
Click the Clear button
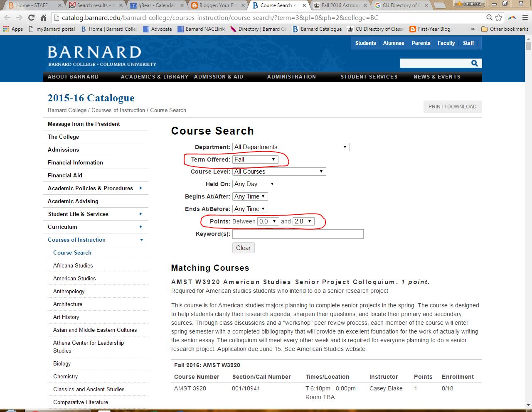click(x=243, y=248)
